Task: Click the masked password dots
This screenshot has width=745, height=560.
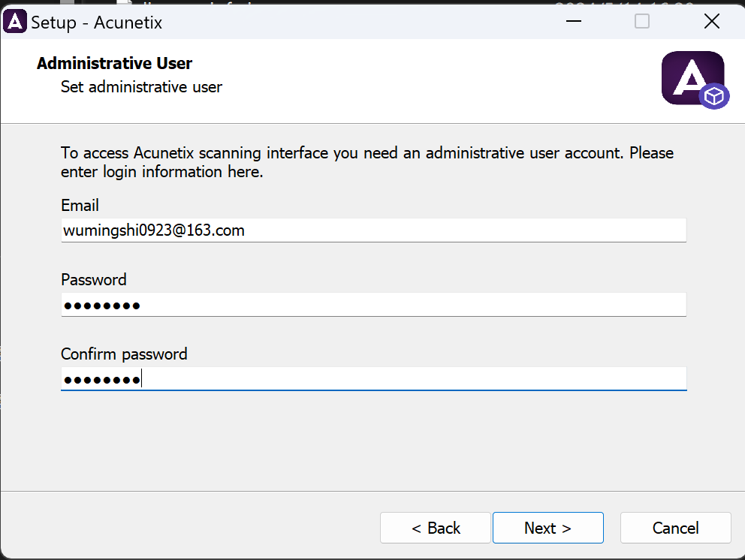Action: [101, 305]
